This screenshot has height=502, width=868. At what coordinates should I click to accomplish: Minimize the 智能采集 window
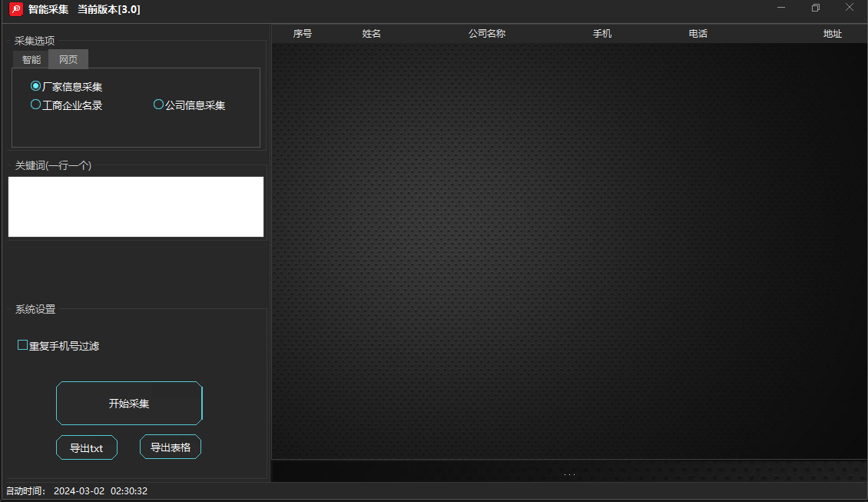click(781, 8)
